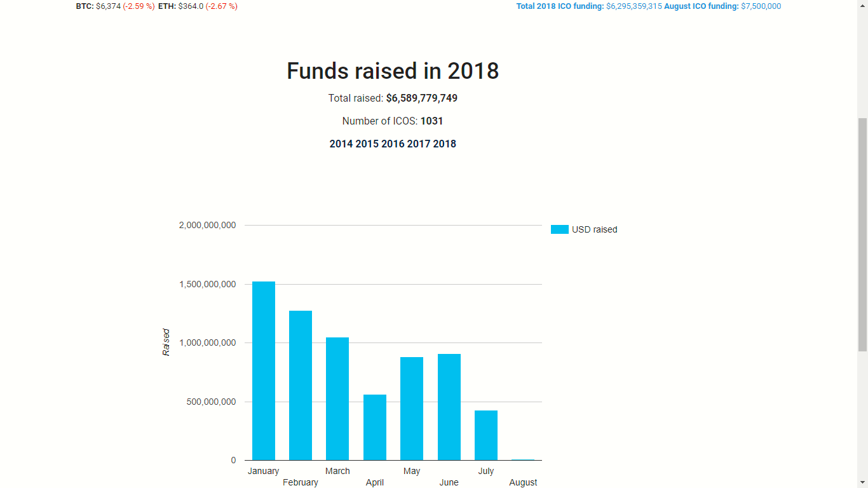Click the May funding bar

coord(412,409)
